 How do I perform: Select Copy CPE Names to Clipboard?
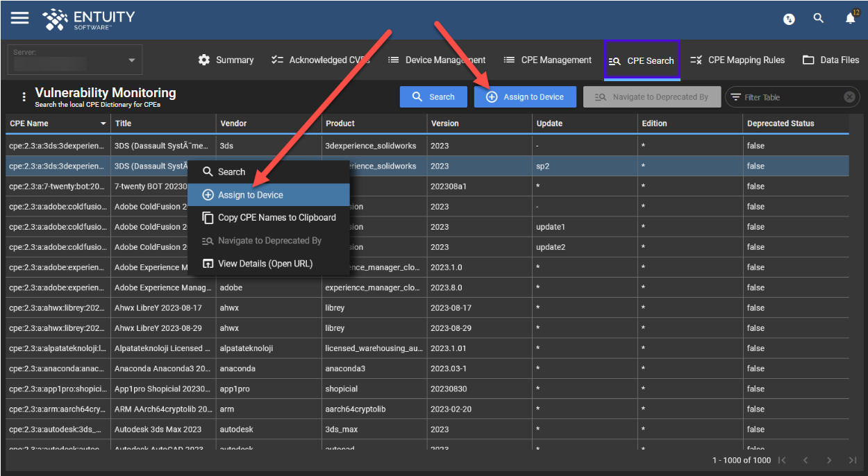268,217
